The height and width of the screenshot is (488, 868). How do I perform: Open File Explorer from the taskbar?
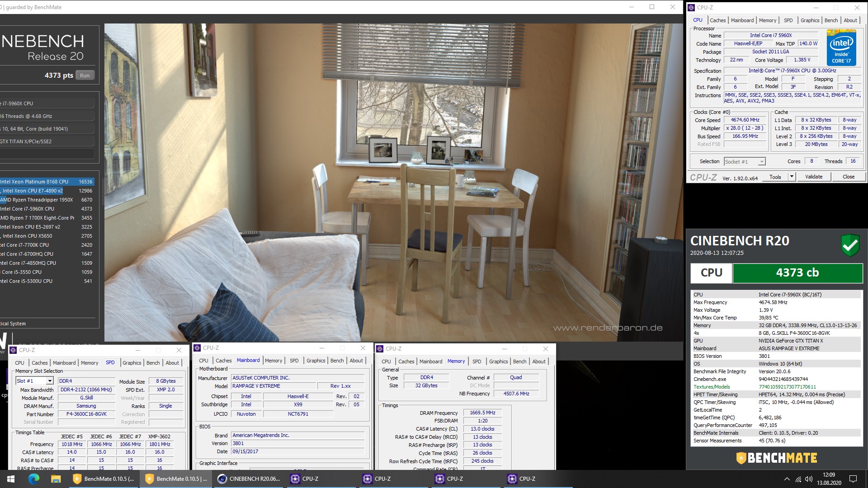pos(56,479)
